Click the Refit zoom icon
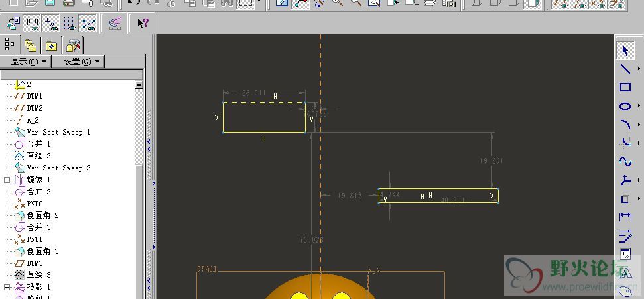Screen dimensions: 644x299 374,3
